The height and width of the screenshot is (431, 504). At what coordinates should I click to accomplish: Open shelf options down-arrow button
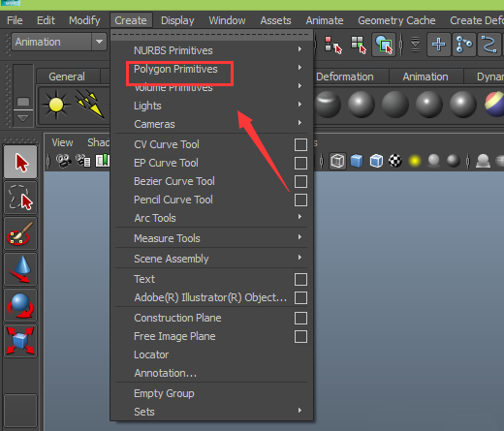[x=23, y=118]
